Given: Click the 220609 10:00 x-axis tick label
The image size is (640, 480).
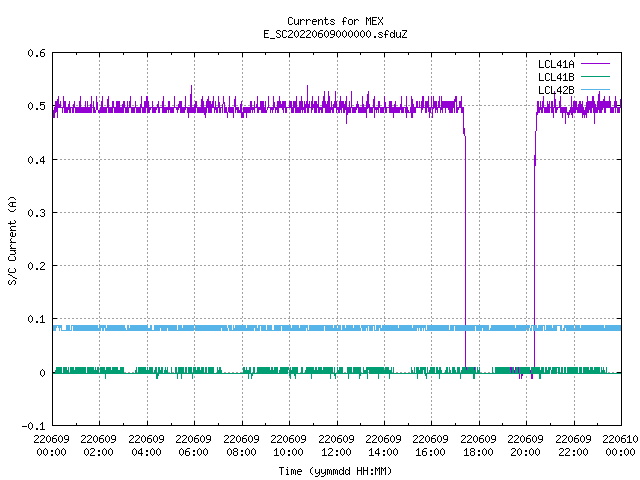Looking at the screenshot, I should 289,445.
